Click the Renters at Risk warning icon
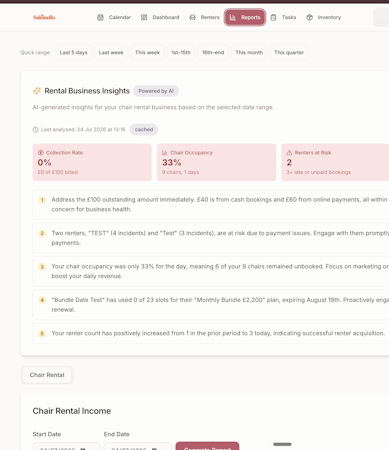This screenshot has width=389, height=450. 289,153
